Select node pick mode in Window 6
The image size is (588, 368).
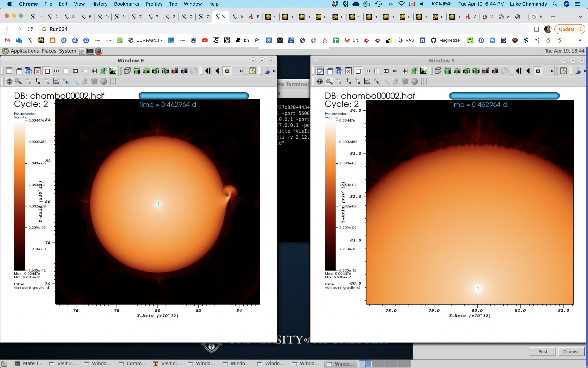[x=37, y=81]
